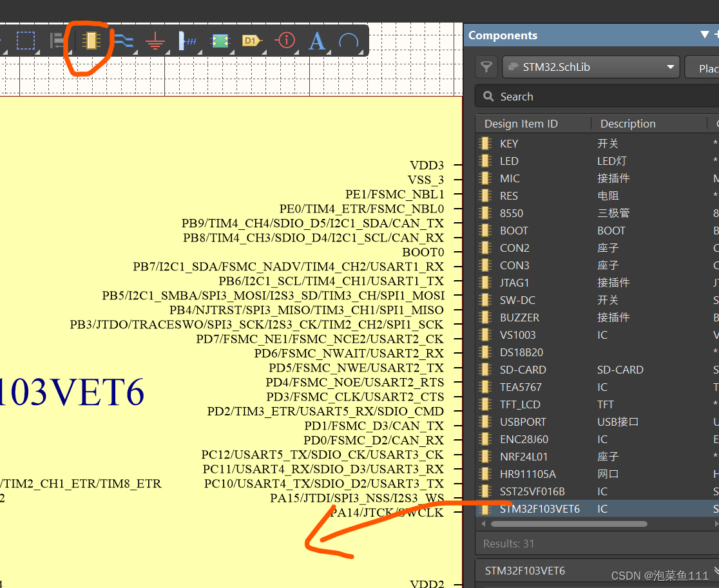Sort by Description column header

click(628, 124)
